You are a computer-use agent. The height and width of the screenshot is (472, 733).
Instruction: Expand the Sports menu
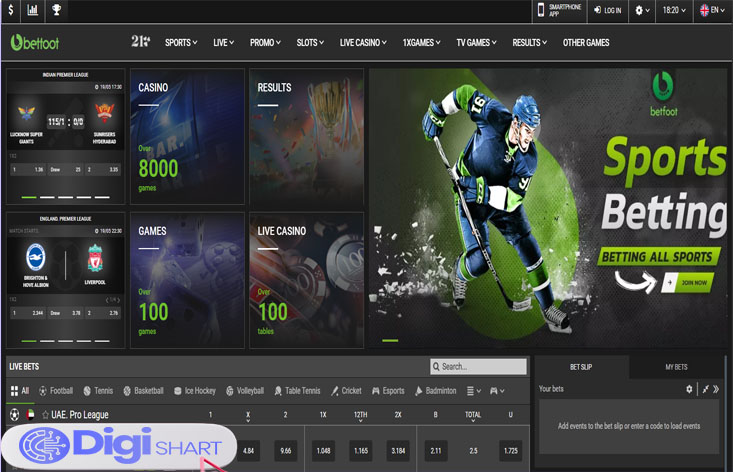point(181,43)
